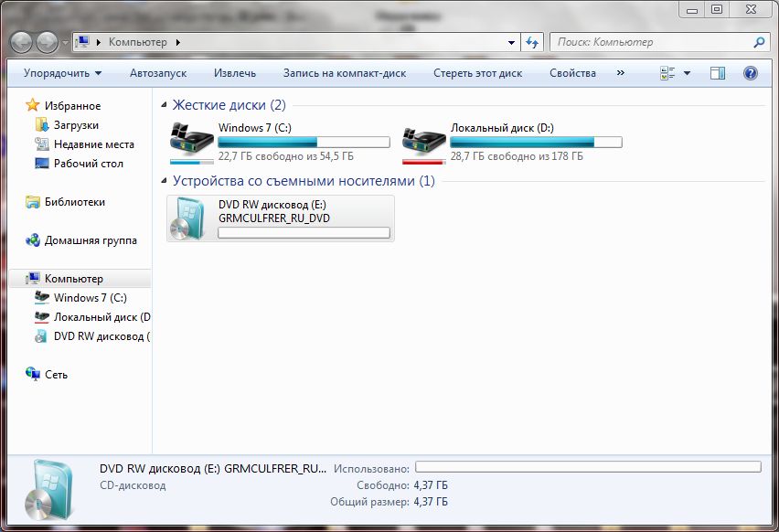Click D: drive capacity bar
The width and height of the screenshot is (779, 532).
(x=536, y=143)
